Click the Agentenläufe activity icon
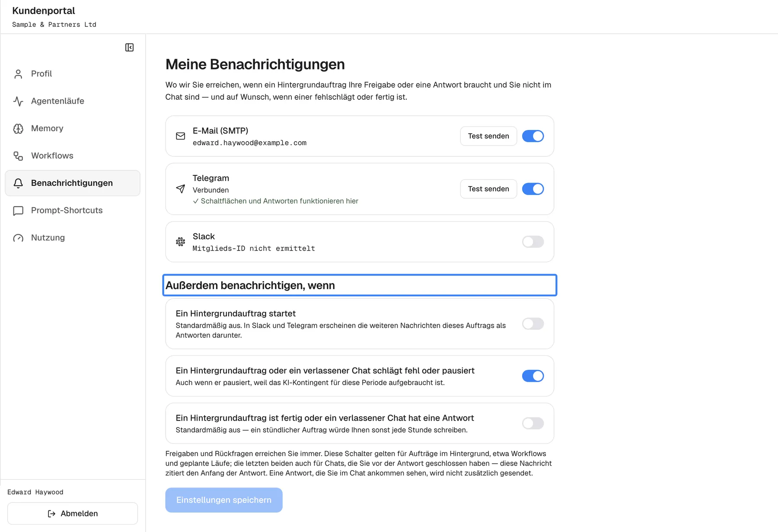The height and width of the screenshot is (532, 778). [18, 101]
